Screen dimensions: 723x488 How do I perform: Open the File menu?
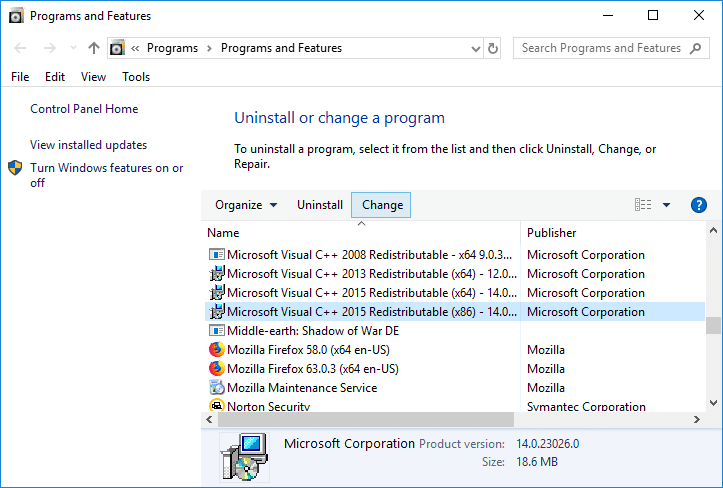pyautogui.click(x=20, y=77)
